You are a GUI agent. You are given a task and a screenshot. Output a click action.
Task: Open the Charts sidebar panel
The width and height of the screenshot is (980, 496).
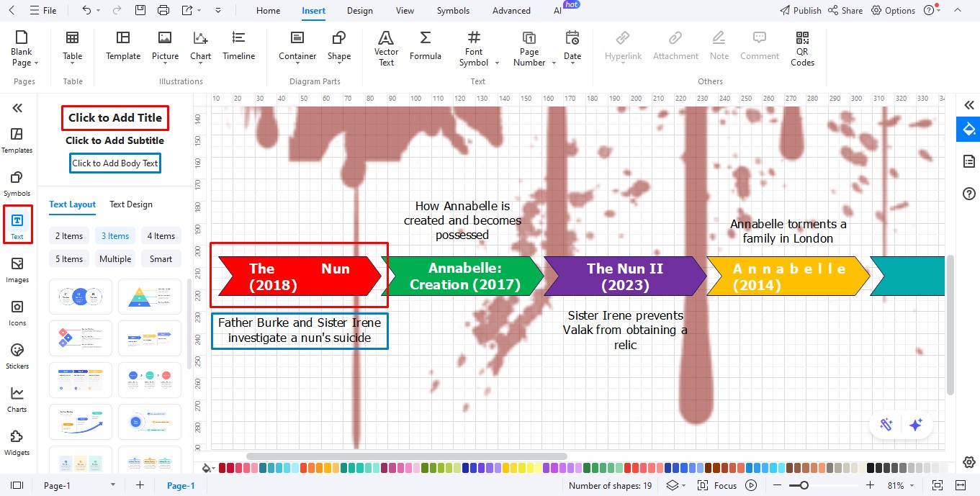point(17,400)
